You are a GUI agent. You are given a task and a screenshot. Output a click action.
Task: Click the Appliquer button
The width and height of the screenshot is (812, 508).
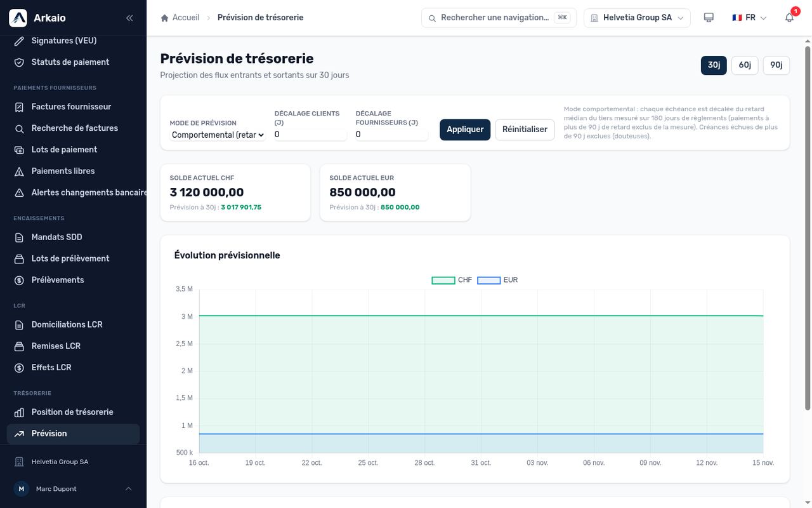click(465, 130)
